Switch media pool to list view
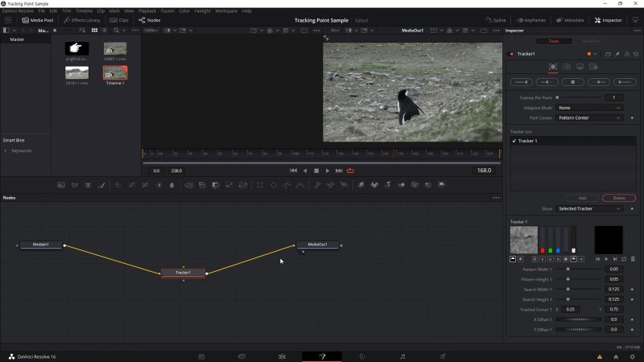644x362 pixels. 105,31
